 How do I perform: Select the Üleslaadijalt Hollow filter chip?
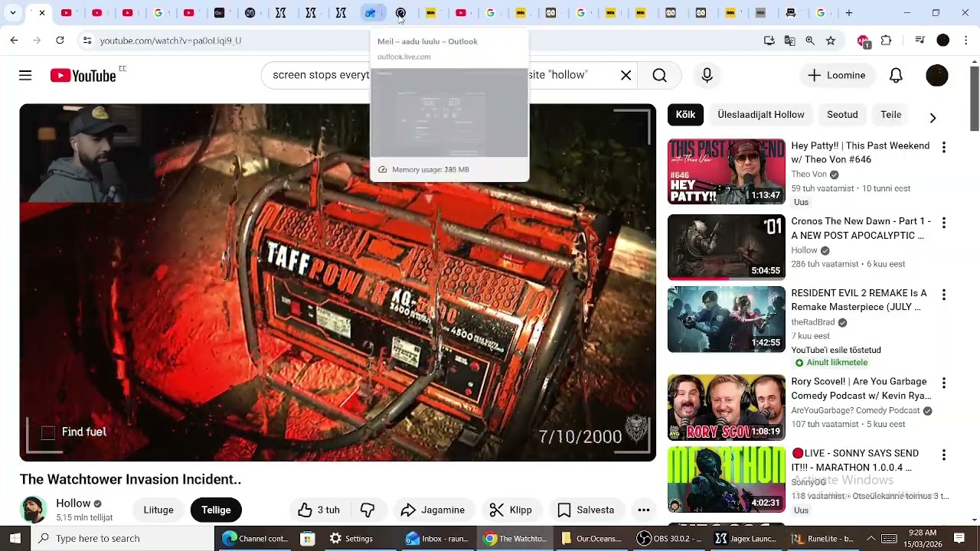[760, 115]
